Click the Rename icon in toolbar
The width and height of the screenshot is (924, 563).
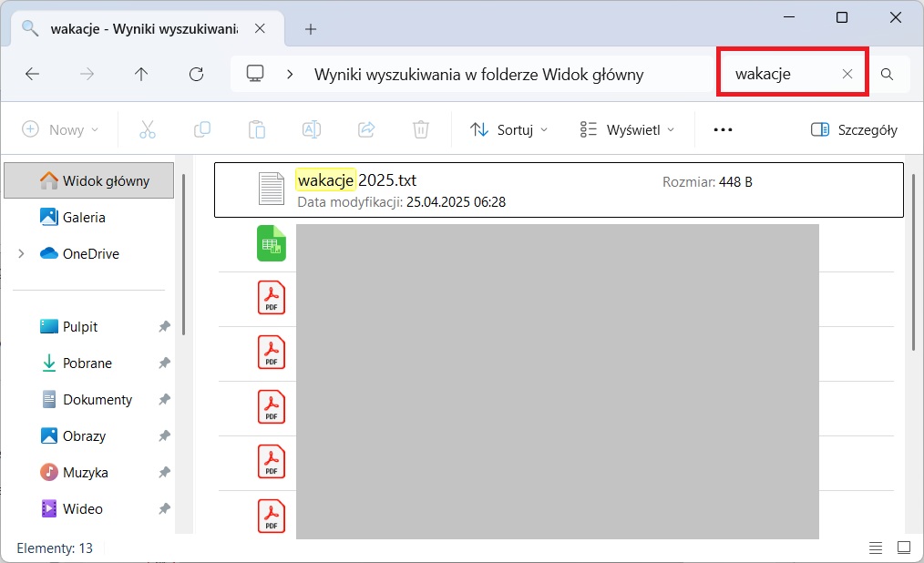pos(312,129)
